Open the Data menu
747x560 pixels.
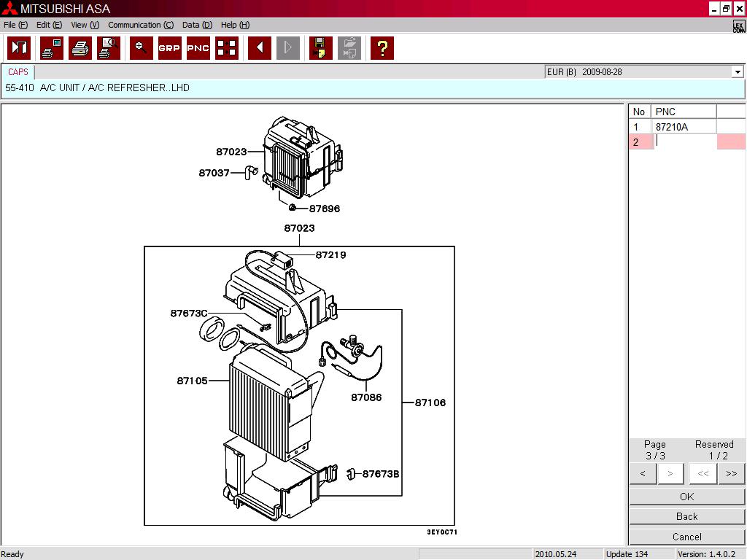tap(197, 25)
